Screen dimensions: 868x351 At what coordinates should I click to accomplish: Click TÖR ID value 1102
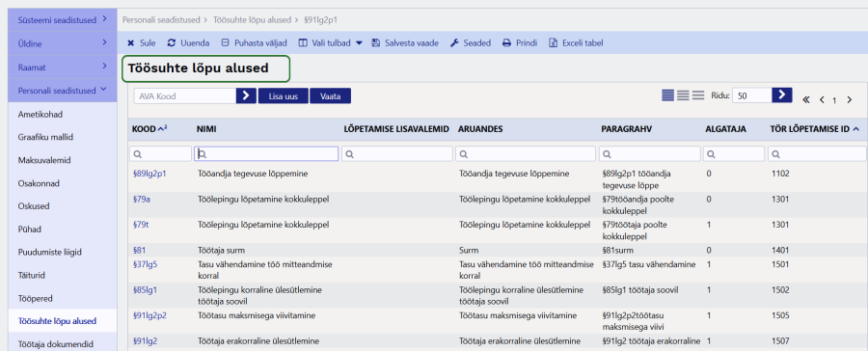(779, 174)
